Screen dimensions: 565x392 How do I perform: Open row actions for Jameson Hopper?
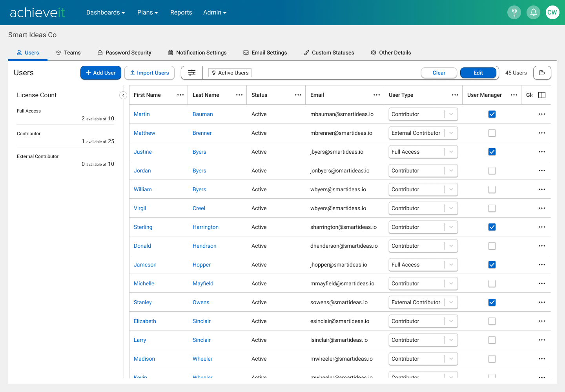pos(542,265)
